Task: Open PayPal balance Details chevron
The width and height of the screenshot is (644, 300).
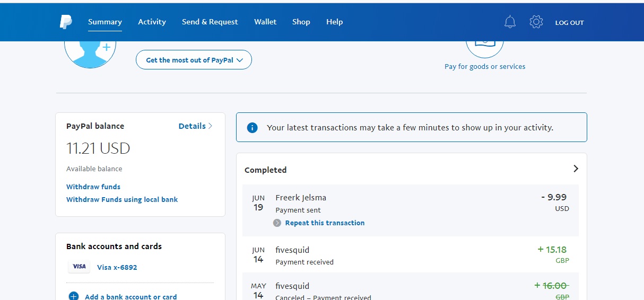Action: pos(210,126)
